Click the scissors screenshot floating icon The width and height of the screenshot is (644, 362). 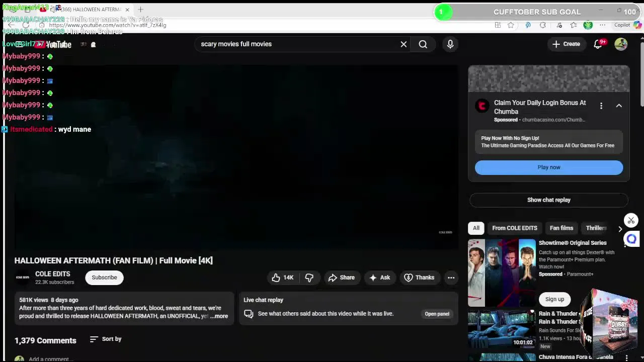tap(631, 221)
